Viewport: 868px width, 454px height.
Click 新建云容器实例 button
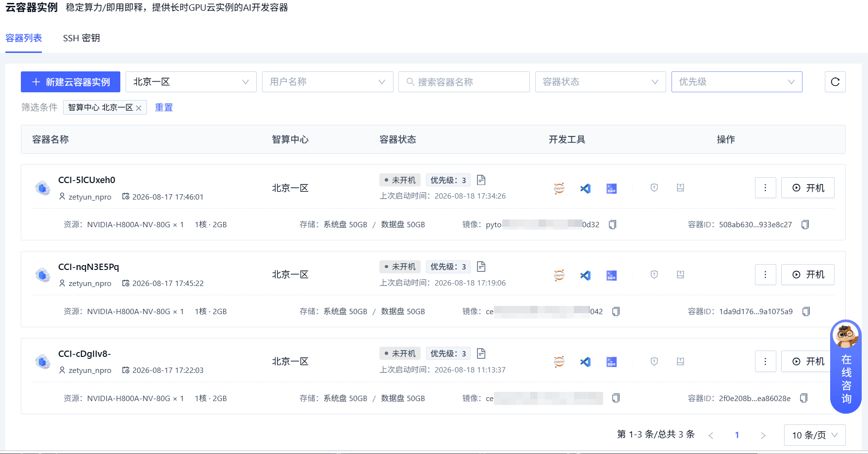70,82
